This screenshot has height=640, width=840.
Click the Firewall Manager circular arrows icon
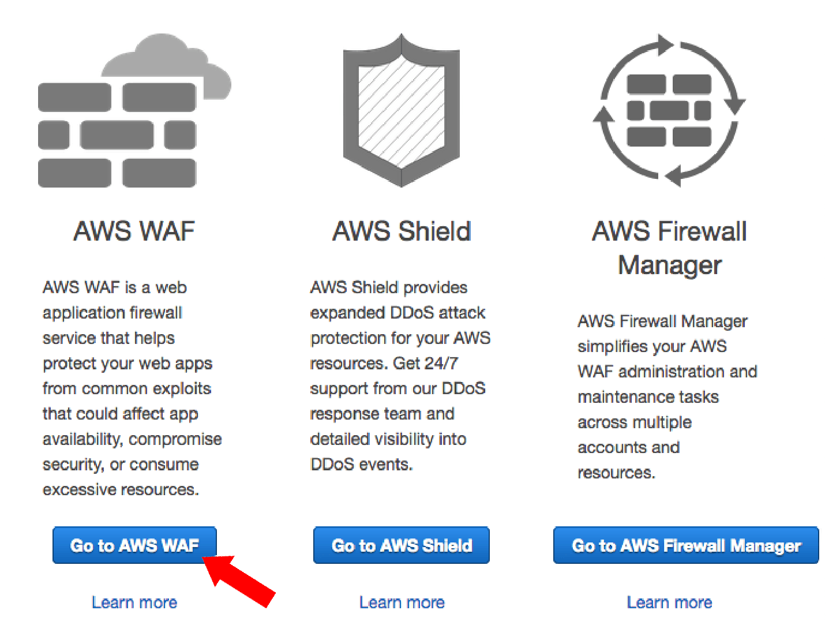tap(669, 110)
